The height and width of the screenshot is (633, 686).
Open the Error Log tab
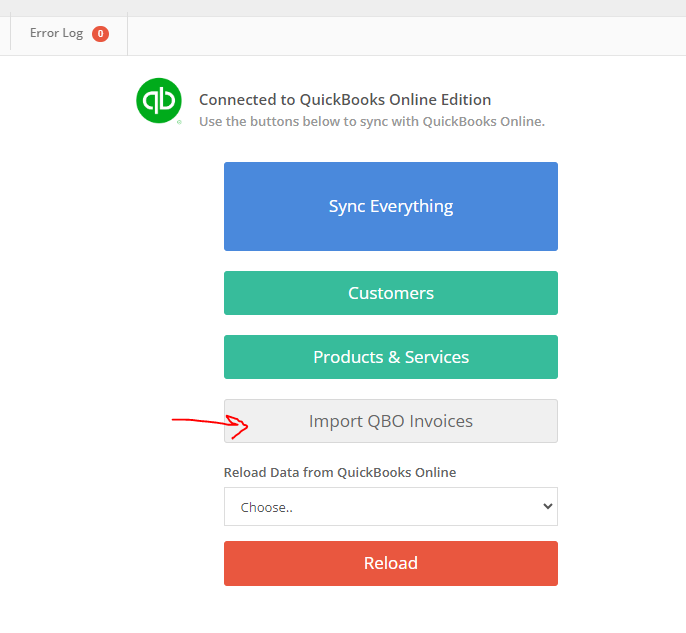pyautogui.click(x=69, y=34)
